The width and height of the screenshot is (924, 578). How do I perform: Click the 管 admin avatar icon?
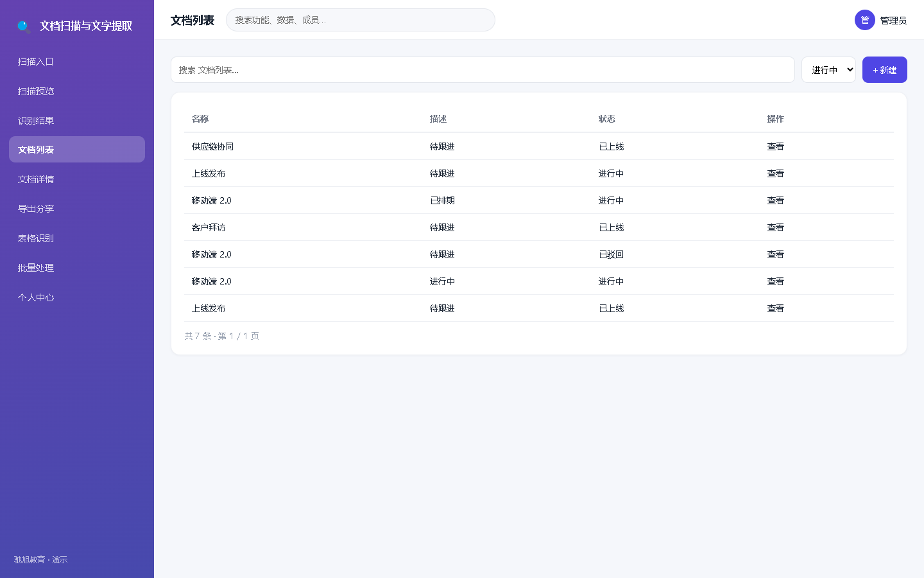(x=865, y=20)
